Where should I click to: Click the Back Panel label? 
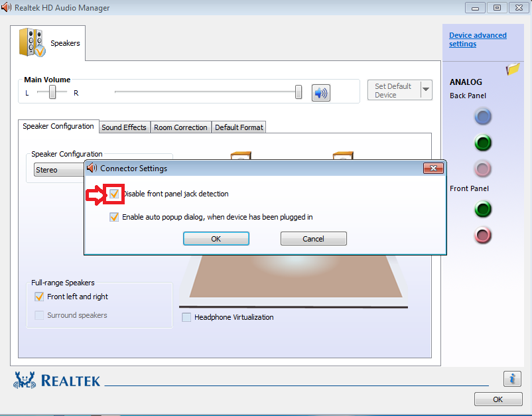[x=468, y=96]
